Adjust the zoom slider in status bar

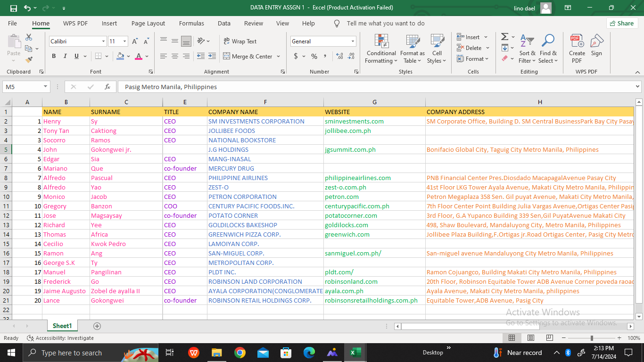[x=592, y=338]
